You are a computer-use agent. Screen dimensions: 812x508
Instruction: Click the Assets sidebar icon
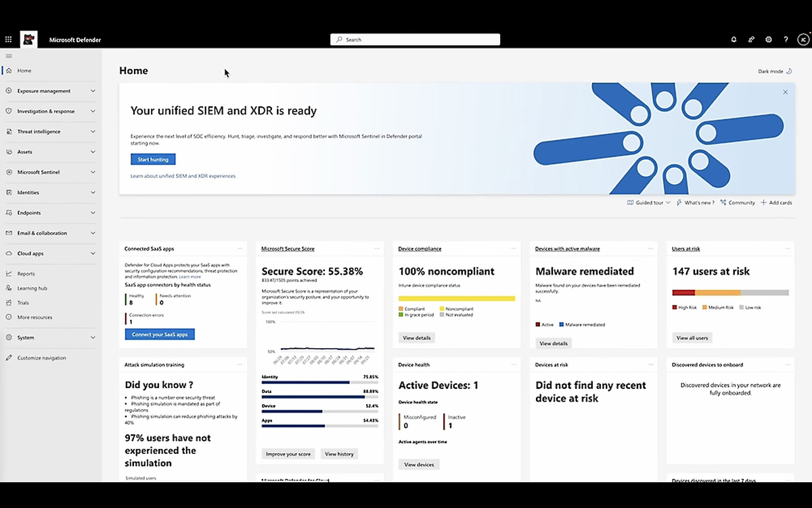click(9, 152)
